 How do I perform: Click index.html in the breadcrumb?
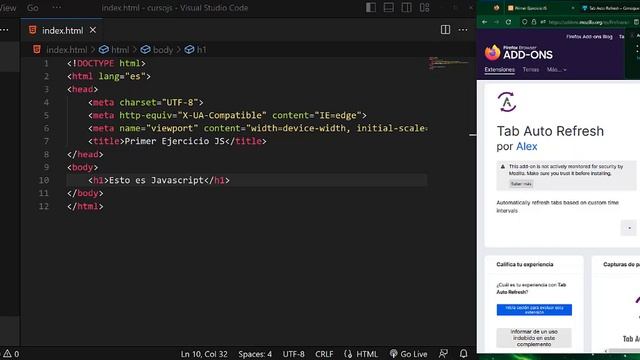pos(67,50)
